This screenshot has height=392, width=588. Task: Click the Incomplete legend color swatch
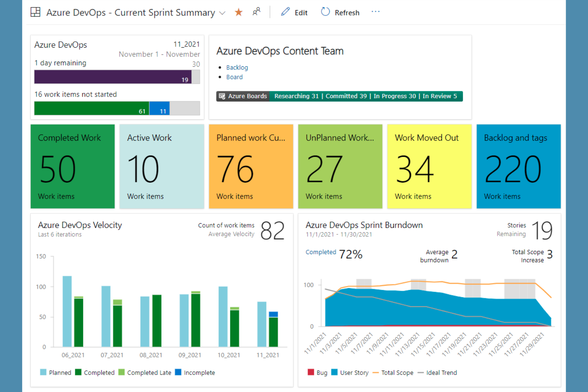[178, 372]
